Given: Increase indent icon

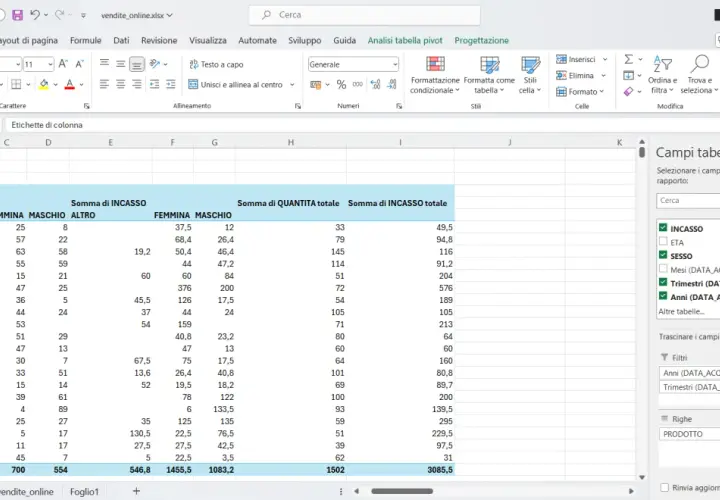Looking at the screenshot, I should pyautogui.click(x=171, y=84).
